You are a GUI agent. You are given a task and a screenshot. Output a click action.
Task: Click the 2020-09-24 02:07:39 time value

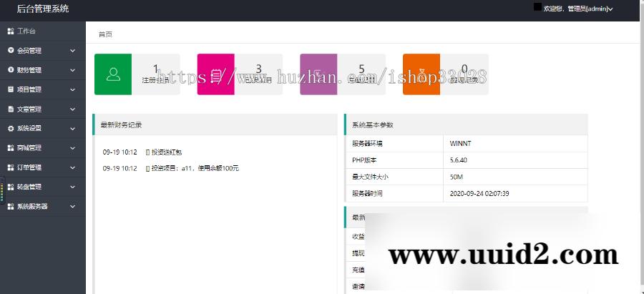point(479,193)
